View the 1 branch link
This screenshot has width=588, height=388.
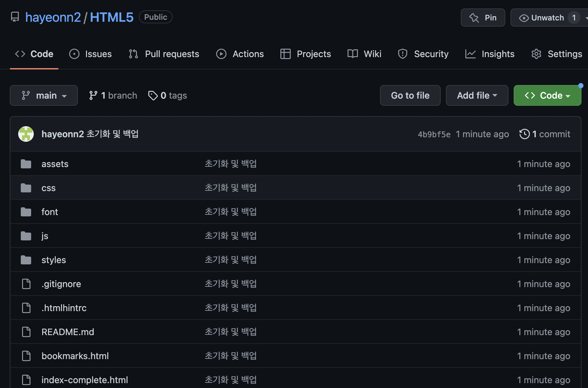(113, 95)
